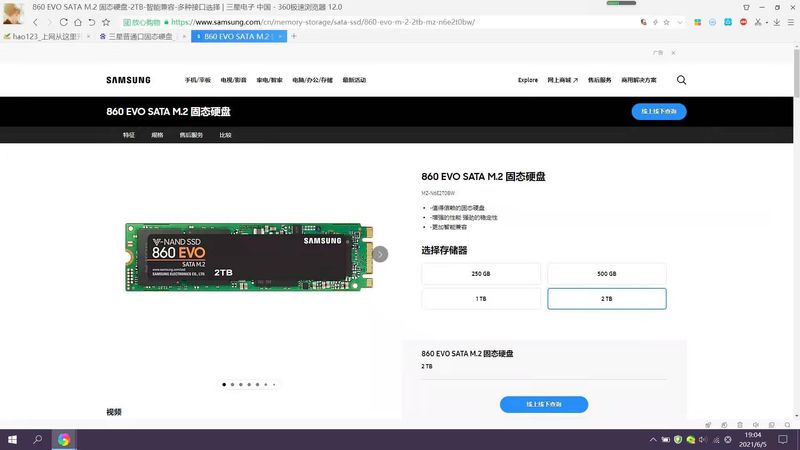Open dropdown arrow beside scissors icon
Image resolution: width=800 pixels, height=450 pixels.
pyautogui.click(x=766, y=22)
